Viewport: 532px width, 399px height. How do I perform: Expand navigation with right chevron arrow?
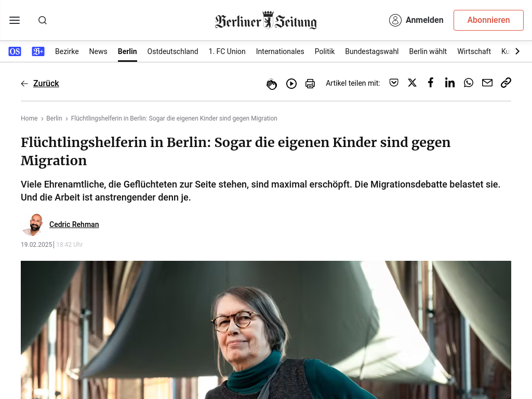517,51
